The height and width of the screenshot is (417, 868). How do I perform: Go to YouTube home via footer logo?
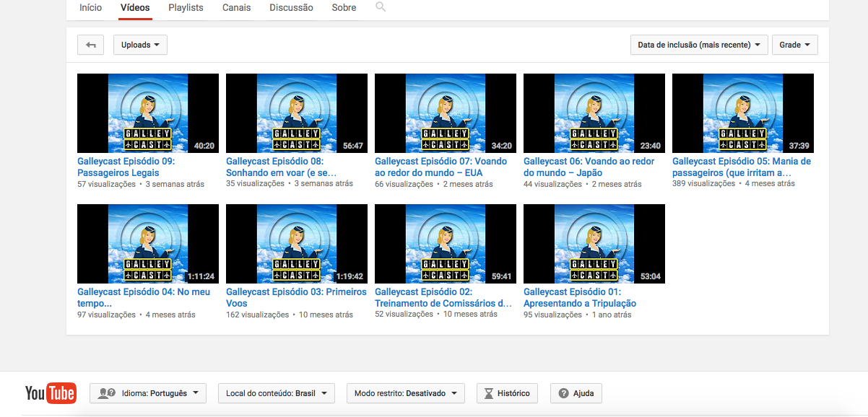click(51, 393)
